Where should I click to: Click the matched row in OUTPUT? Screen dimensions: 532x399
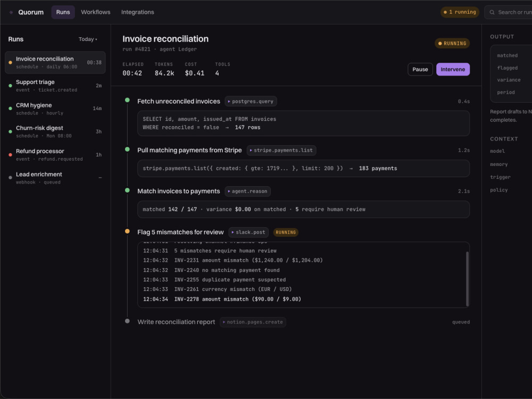514,55
